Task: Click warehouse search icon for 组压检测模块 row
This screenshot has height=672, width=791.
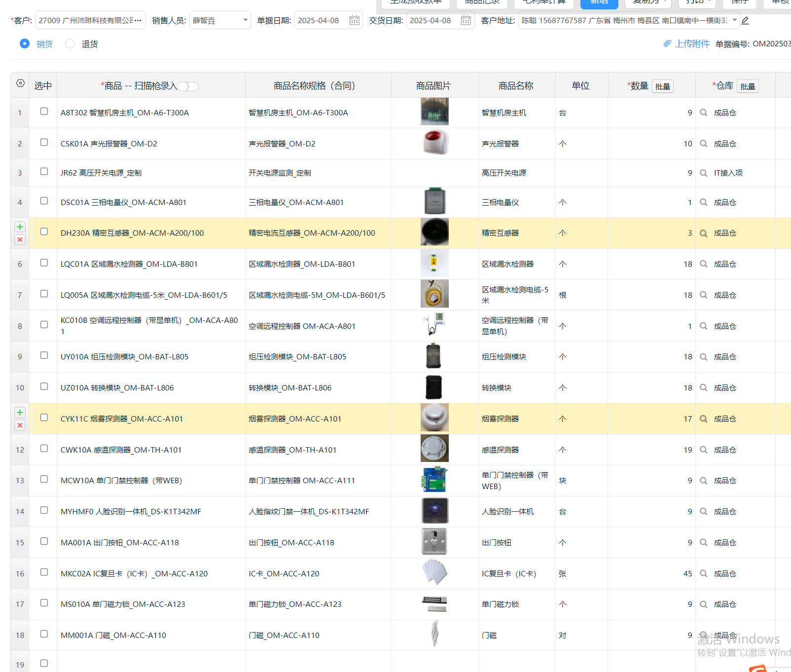Action: coord(704,356)
